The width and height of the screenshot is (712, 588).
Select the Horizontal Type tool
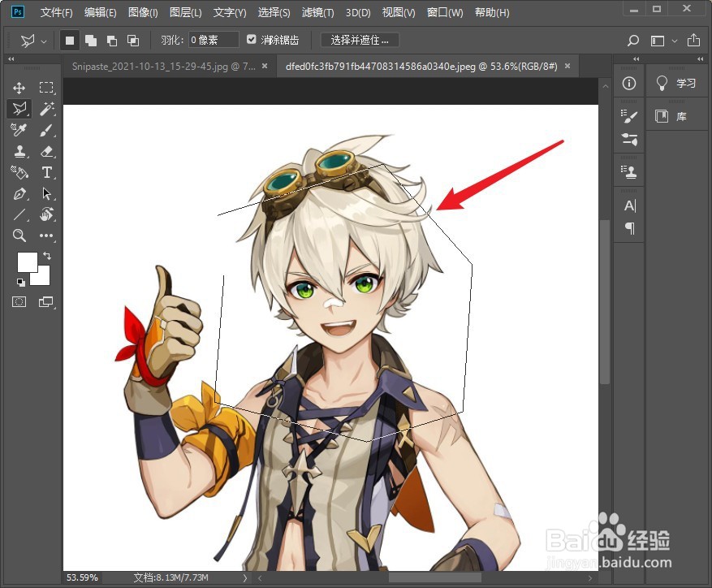click(x=46, y=172)
